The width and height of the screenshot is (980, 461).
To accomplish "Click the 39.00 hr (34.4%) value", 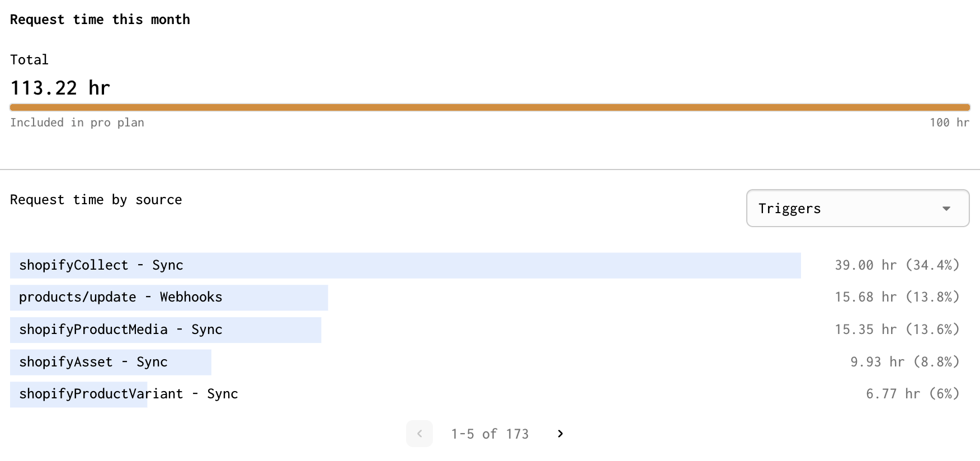I will click(x=897, y=265).
